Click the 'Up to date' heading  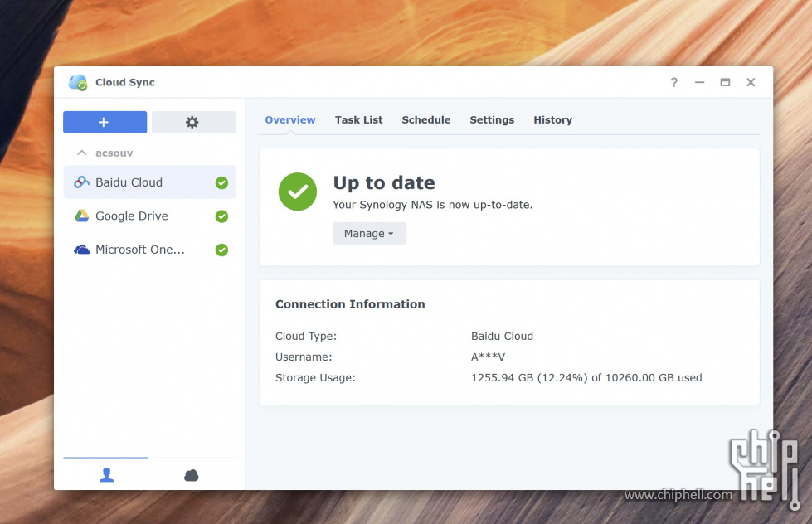[x=384, y=182]
